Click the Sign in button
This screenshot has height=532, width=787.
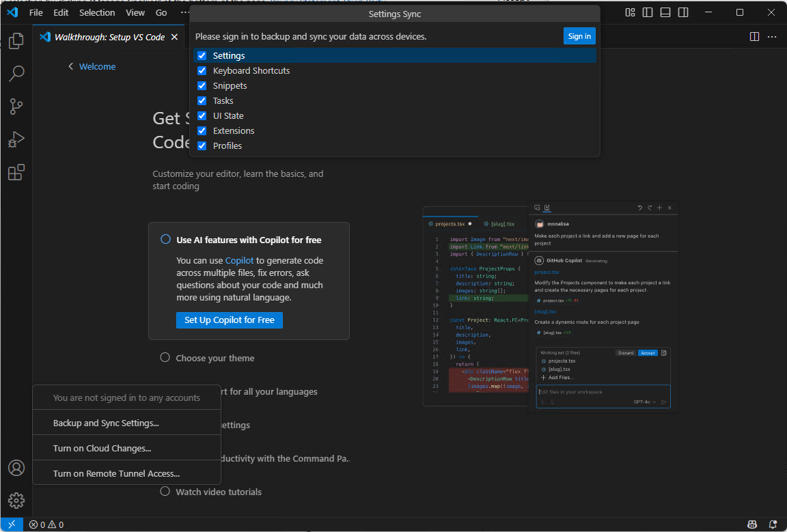[579, 36]
